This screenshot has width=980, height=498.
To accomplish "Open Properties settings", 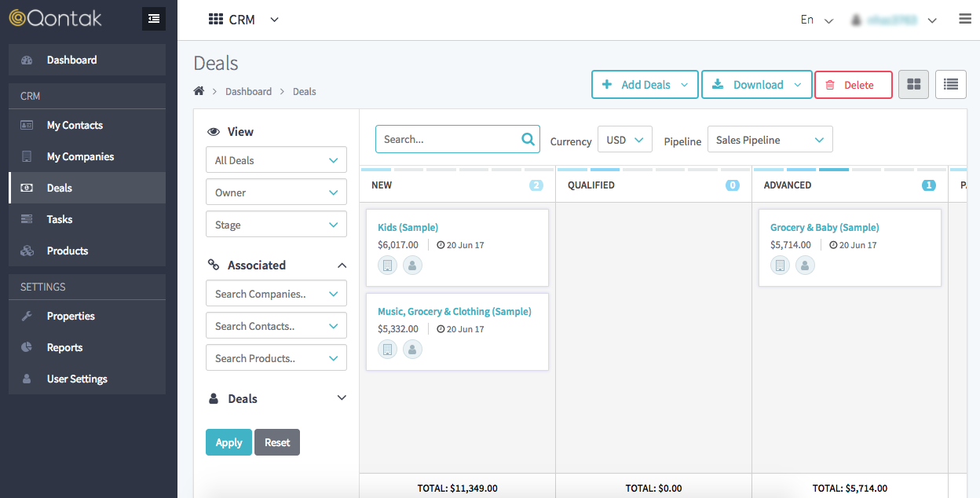I will (87, 316).
